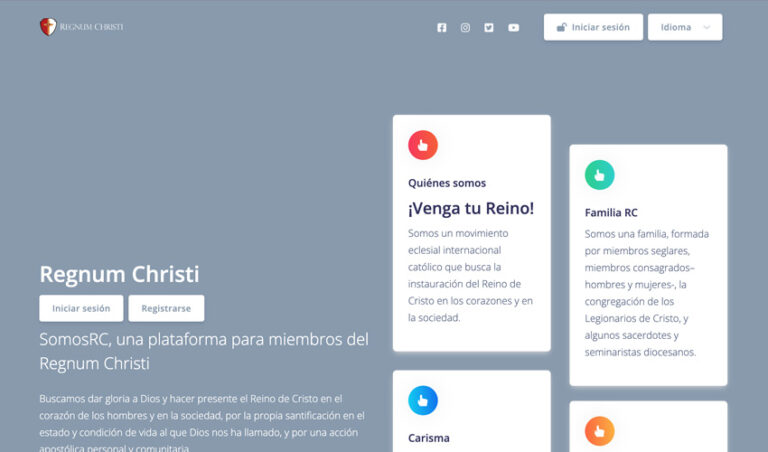Open the YouTube social icon
This screenshot has height=452, width=768.
(x=513, y=28)
